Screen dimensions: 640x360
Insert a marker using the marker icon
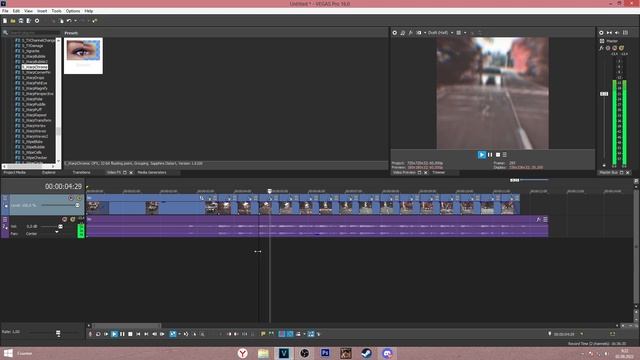[263, 334]
